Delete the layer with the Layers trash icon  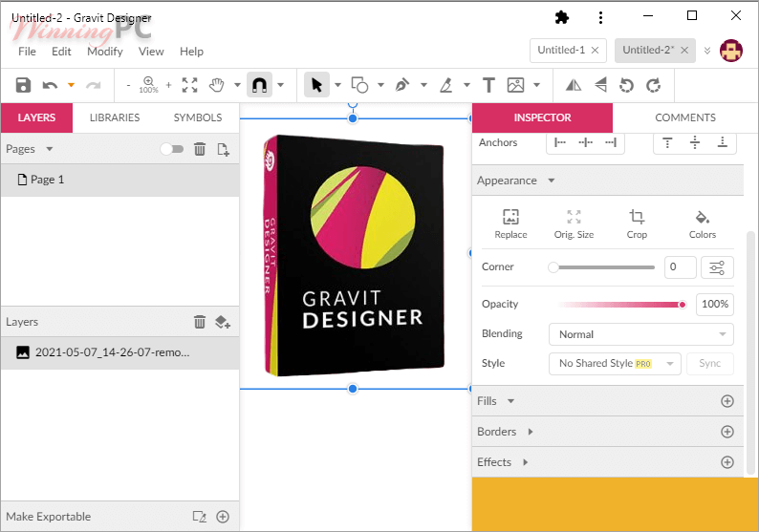[x=200, y=322]
